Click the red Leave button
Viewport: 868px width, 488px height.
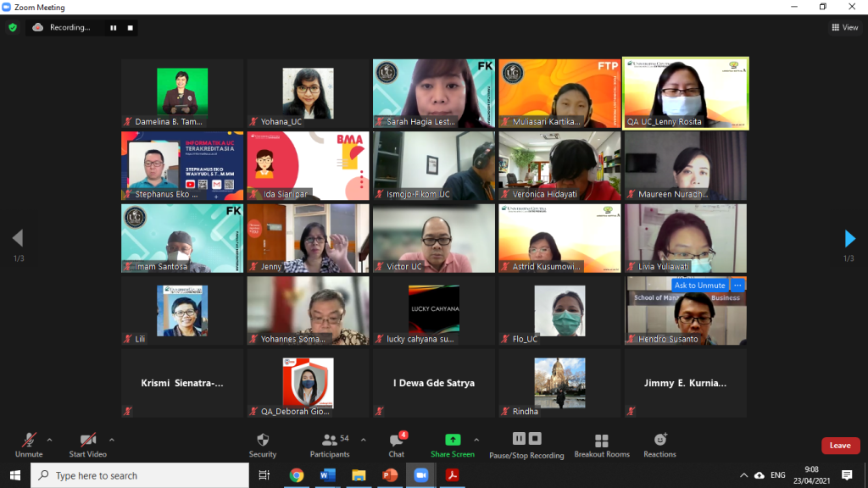click(x=840, y=446)
